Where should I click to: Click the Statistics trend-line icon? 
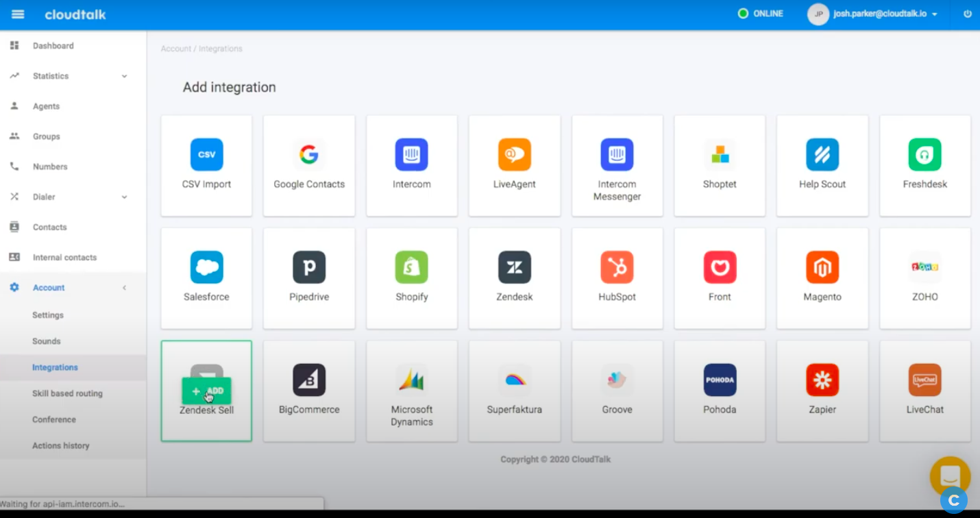pyautogui.click(x=14, y=76)
